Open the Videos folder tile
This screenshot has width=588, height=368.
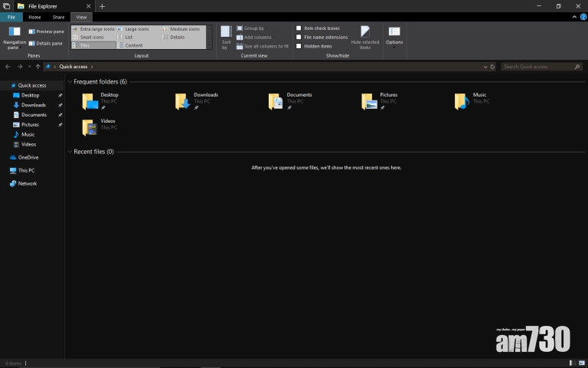pyautogui.click(x=90, y=127)
